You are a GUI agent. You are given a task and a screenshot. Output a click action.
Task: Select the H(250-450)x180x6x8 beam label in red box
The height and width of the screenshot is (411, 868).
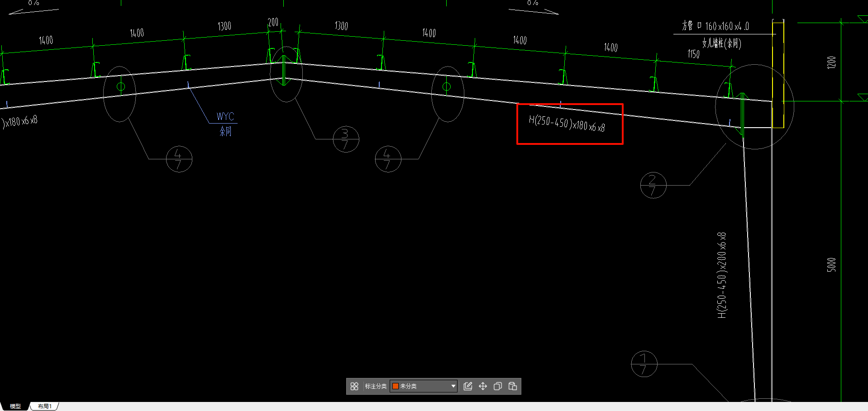567,124
